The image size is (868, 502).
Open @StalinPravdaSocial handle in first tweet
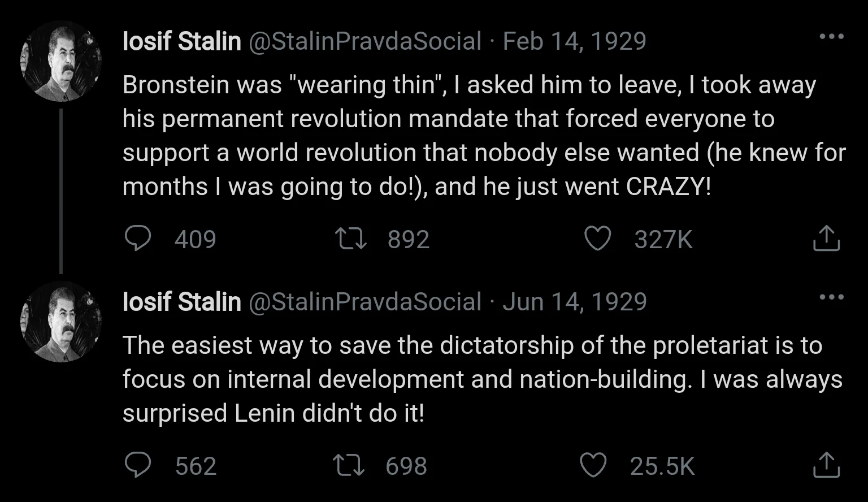365,41
